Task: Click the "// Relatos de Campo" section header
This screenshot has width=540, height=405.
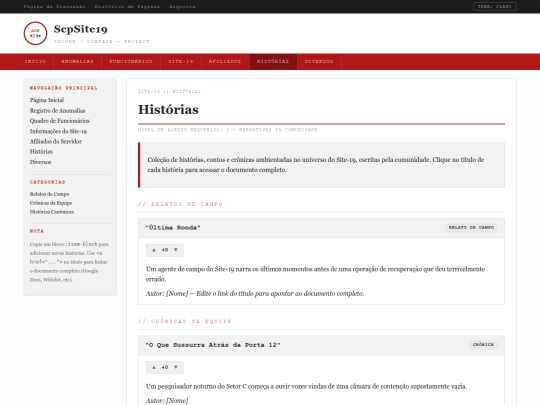Action: pos(180,204)
